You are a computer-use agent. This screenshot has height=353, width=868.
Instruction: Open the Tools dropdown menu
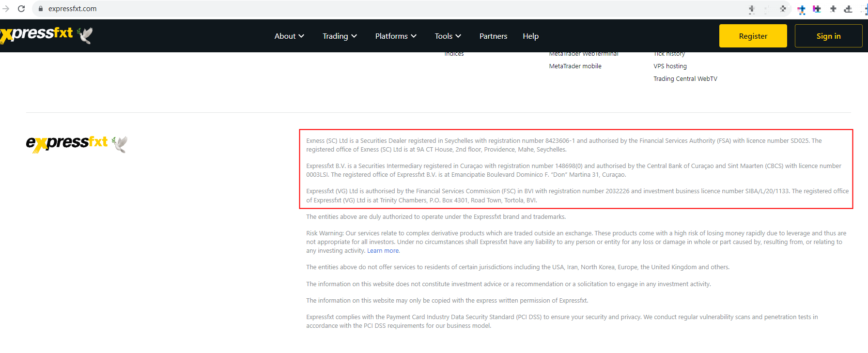tap(448, 36)
